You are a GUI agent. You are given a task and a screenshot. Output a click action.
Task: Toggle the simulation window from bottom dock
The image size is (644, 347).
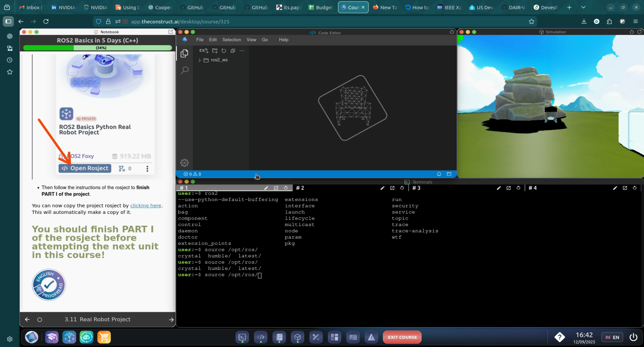(297, 337)
